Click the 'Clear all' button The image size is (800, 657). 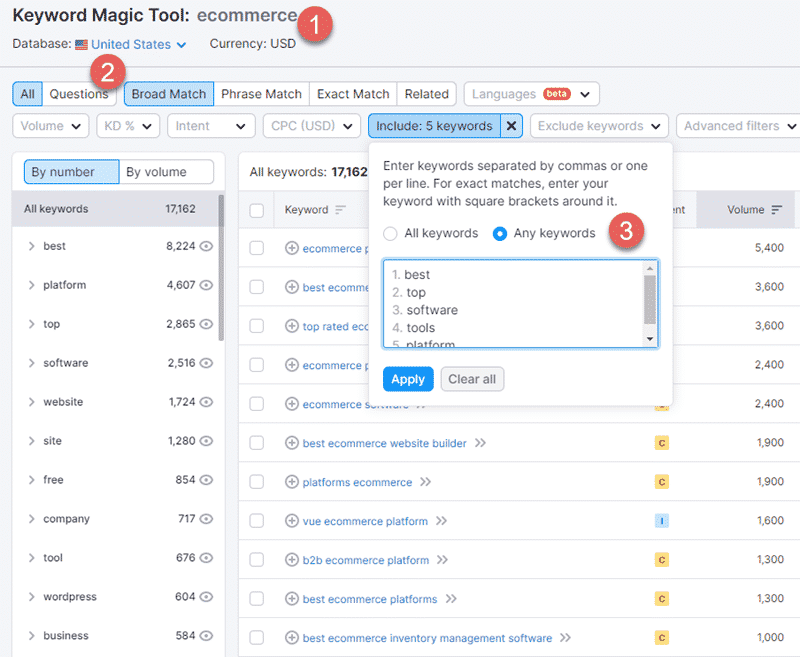pyautogui.click(x=472, y=379)
